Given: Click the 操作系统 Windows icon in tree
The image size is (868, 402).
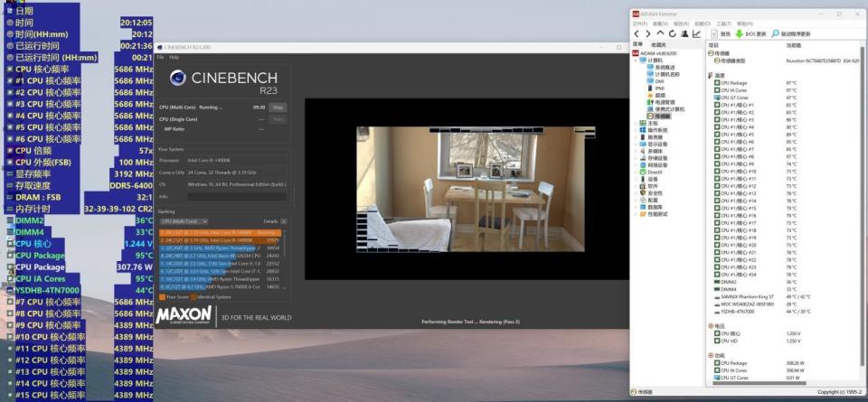Looking at the screenshot, I should pos(642,130).
